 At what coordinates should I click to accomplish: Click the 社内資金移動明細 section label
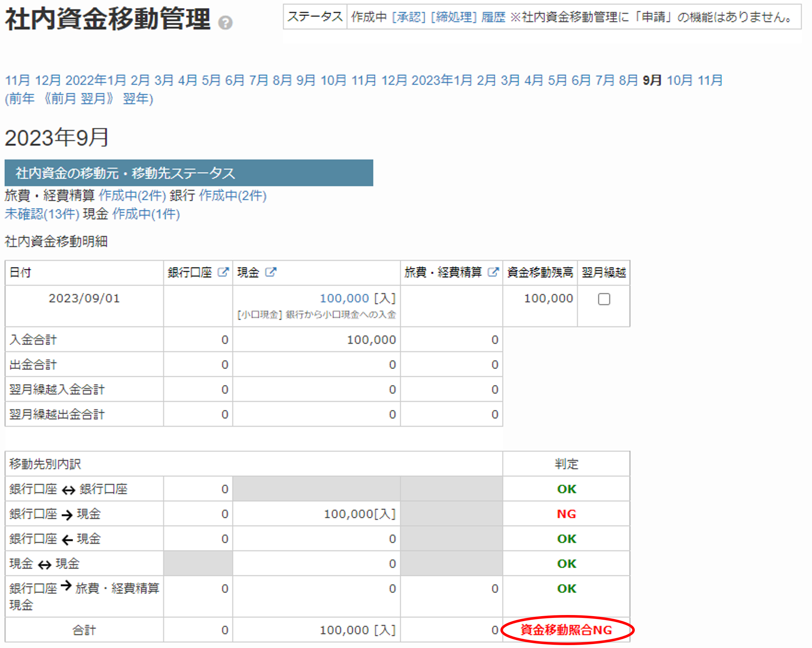(x=56, y=241)
